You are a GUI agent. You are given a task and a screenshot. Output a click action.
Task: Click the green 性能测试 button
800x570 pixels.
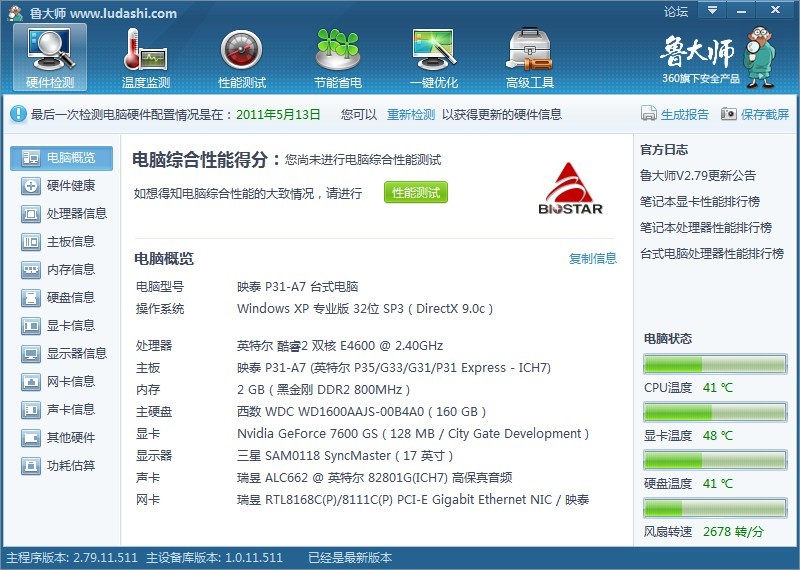[x=416, y=192]
